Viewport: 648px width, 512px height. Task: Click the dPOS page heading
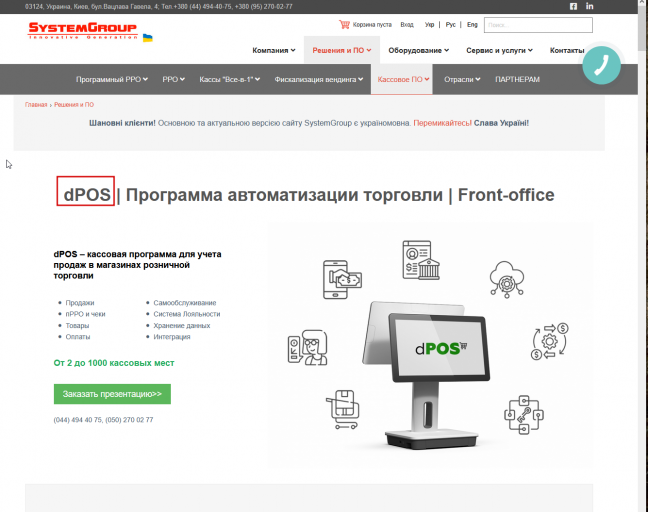coord(309,195)
